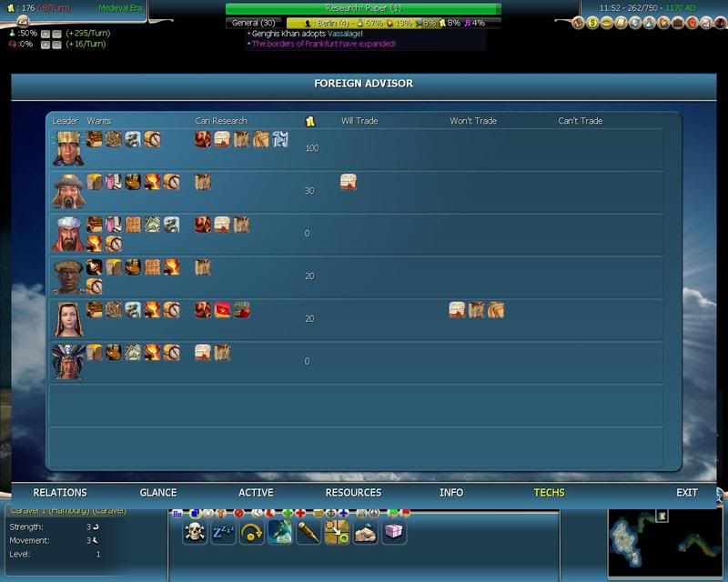Select the Go To map movement icon

tap(337, 532)
